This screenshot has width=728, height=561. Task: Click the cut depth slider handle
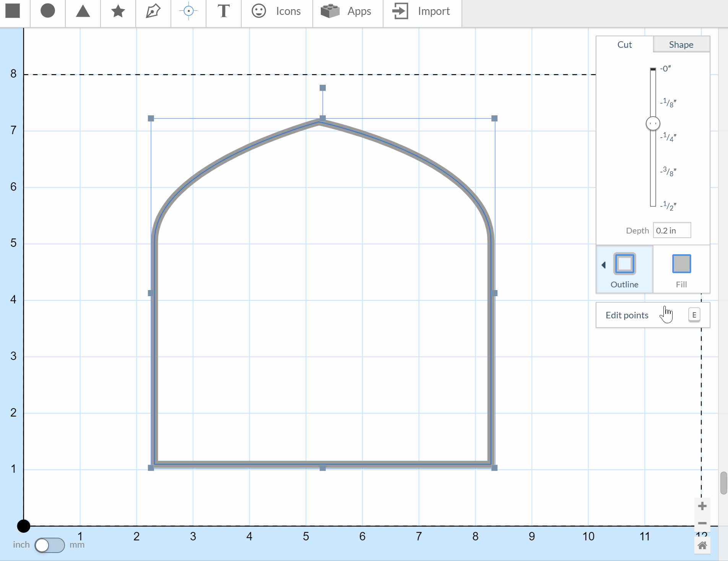point(653,123)
